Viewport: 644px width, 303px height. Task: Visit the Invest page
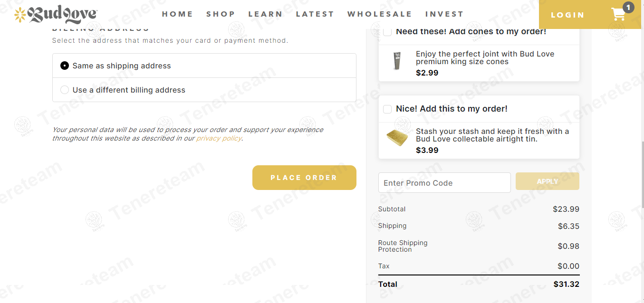click(x=444, y=14)
